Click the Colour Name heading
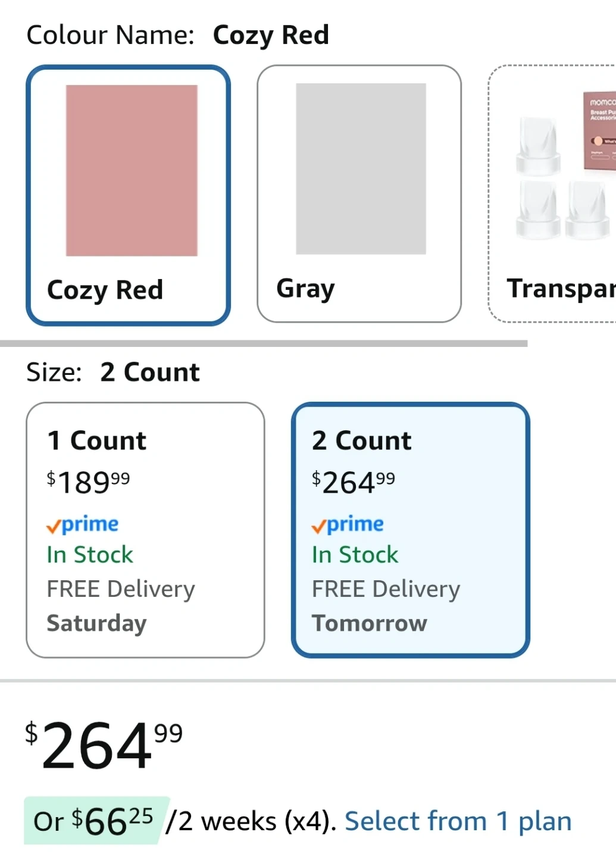This screenshot has height=857, width=616. click(111, 35)
